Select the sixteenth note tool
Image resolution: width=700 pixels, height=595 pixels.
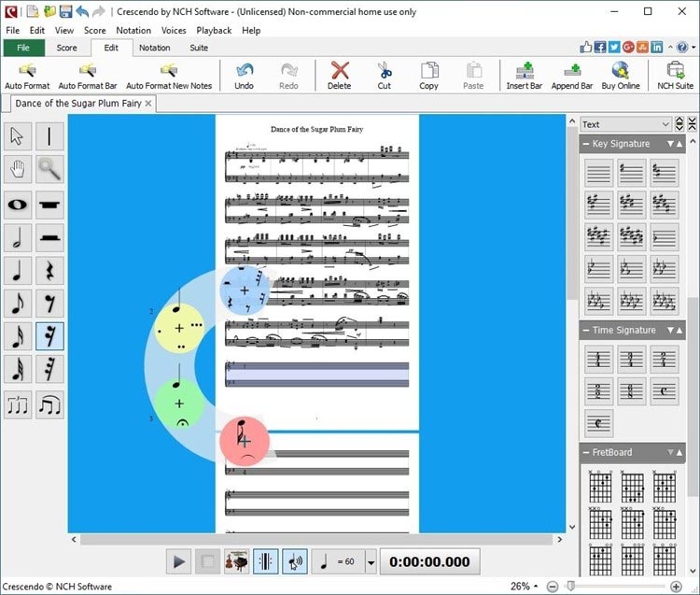(18, 336)
